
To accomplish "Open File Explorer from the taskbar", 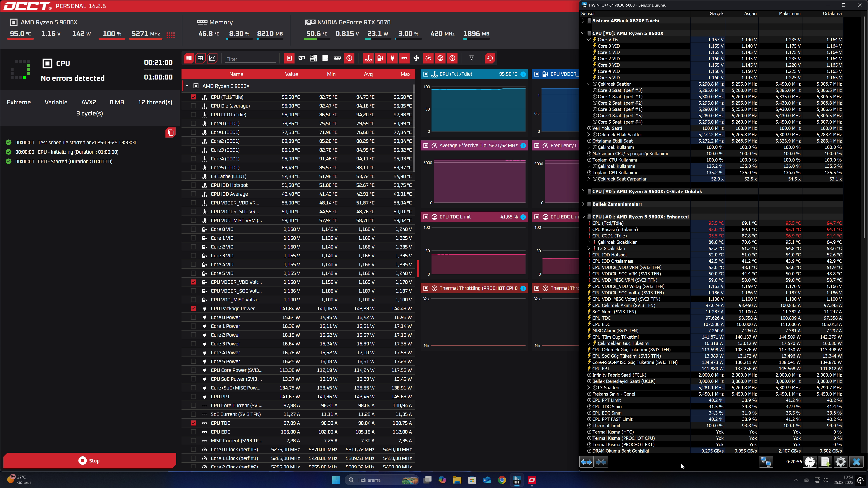I will (x=457, y=480).
